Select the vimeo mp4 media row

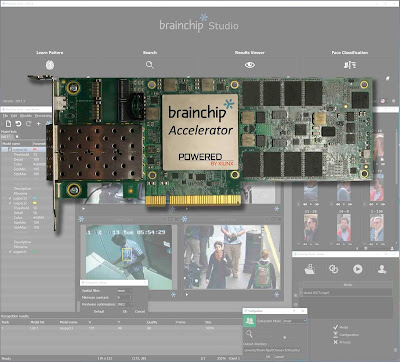(348, 292)
